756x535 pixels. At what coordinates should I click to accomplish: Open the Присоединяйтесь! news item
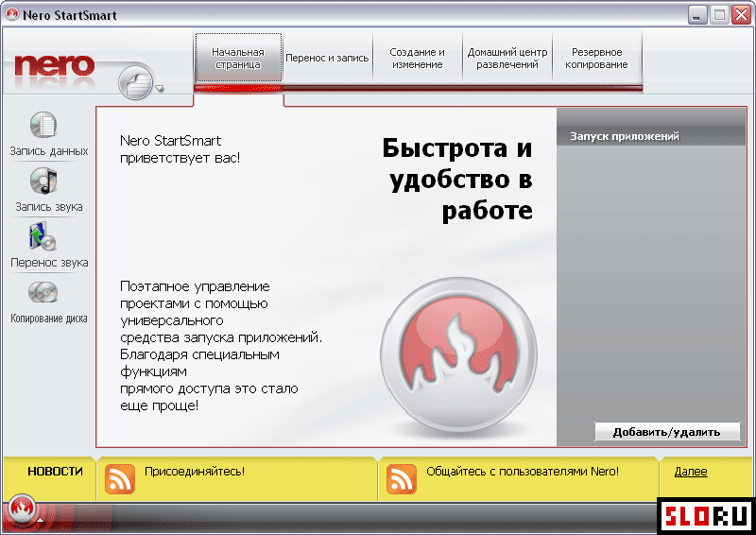coord(195,472)
